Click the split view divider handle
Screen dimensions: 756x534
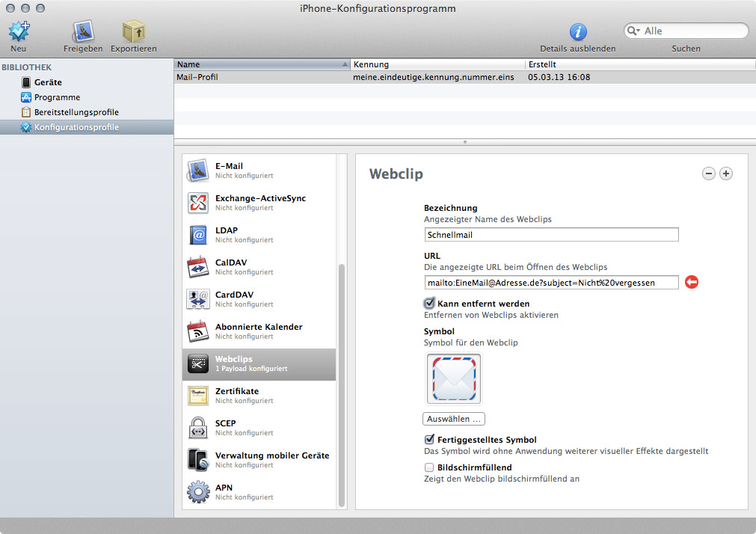click(x=465, y=142)
